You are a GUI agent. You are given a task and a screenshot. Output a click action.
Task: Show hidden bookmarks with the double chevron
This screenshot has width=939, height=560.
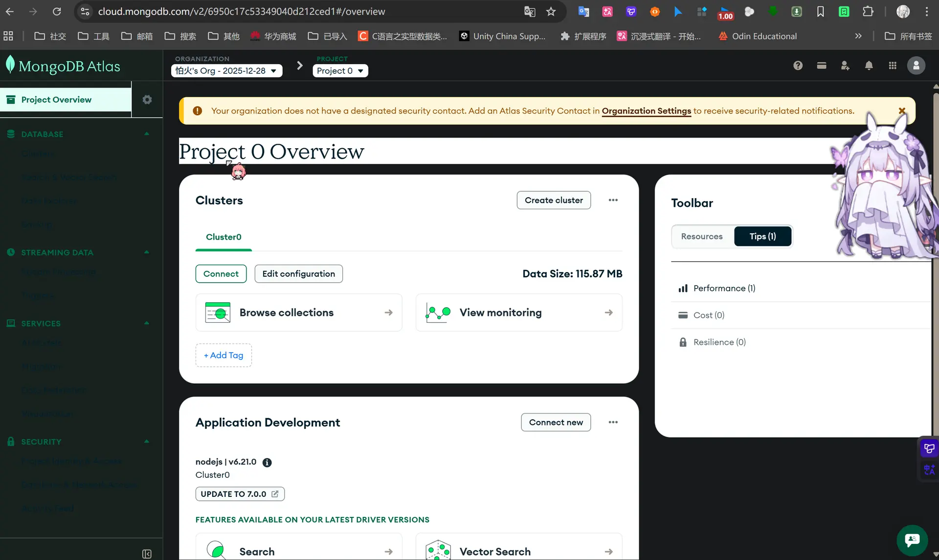click(858, 36)
